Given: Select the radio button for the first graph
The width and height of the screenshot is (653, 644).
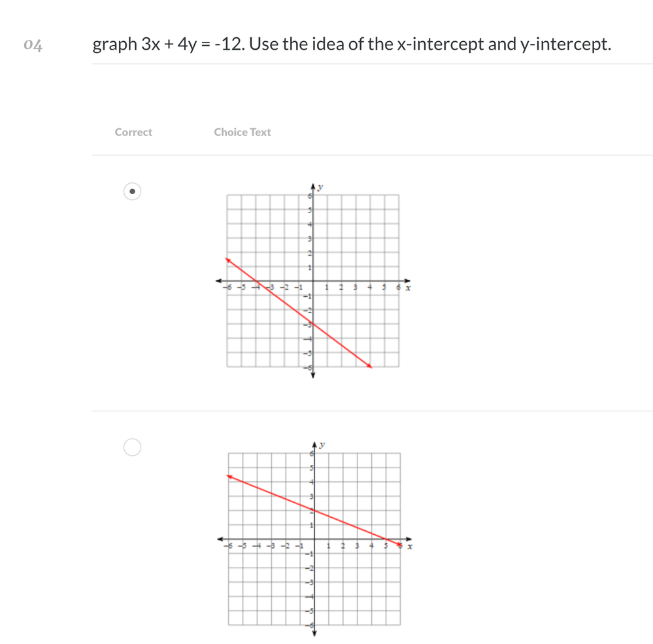Looking at the screenshot, I should [x=133, y=192].
